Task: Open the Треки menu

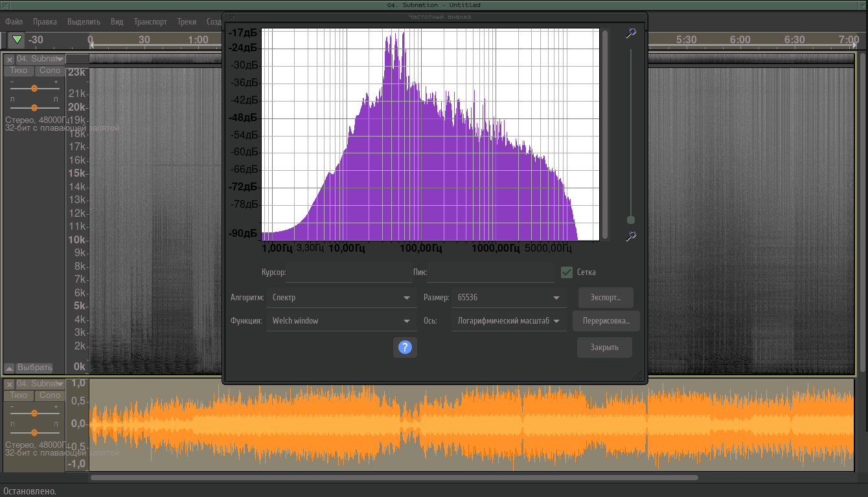Action: [x=187, y=21]
